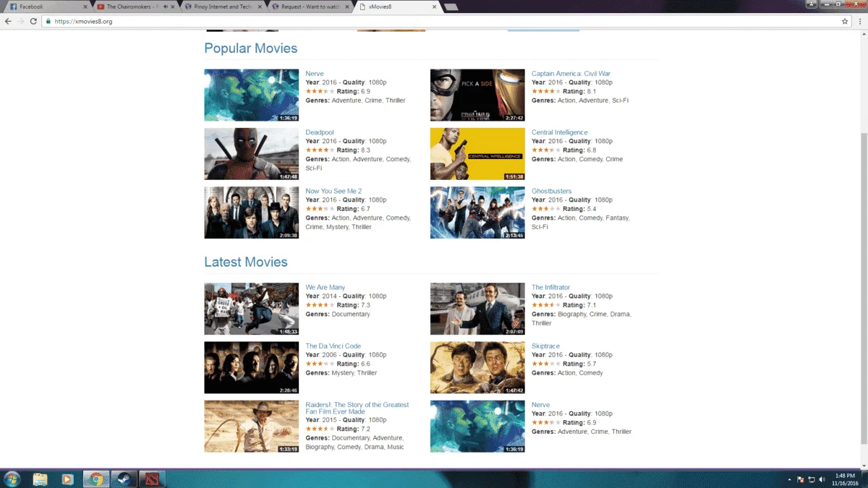Open Central Intelligence title link
The width and height of the screenshot is (868, 488).
pyautogui.click(x=560, y=132)
